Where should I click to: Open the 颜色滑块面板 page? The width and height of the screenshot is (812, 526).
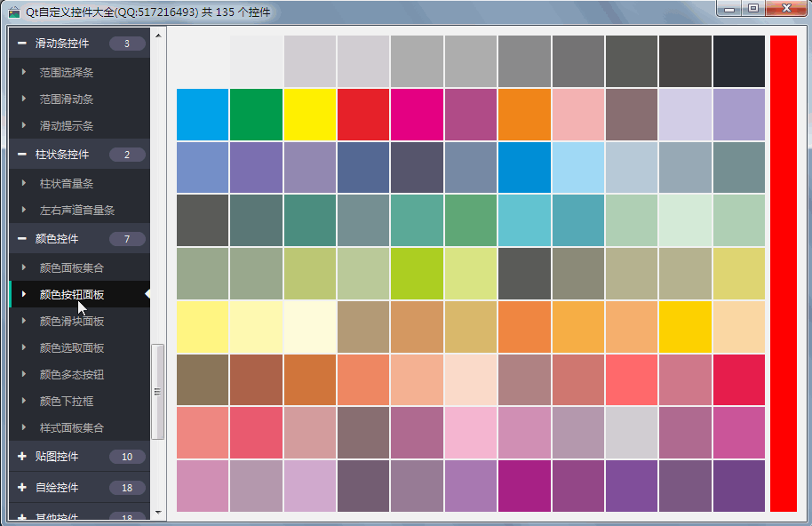(x=72, y=321)
